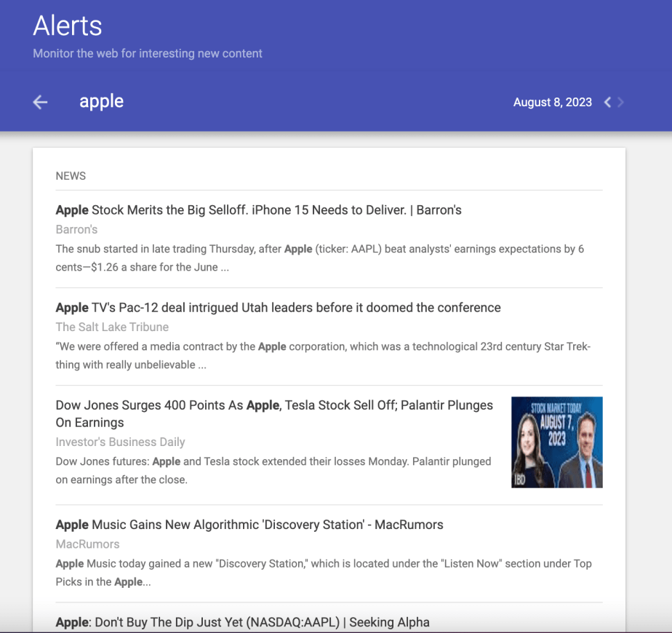The image size is (672, 633).
Task: Go to previous date with left chevron
Action: pos(608,103)
